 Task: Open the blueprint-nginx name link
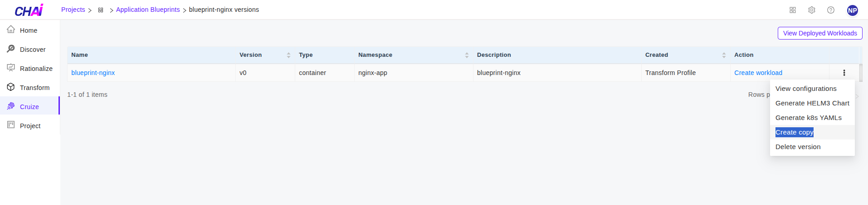coord(93,73)
